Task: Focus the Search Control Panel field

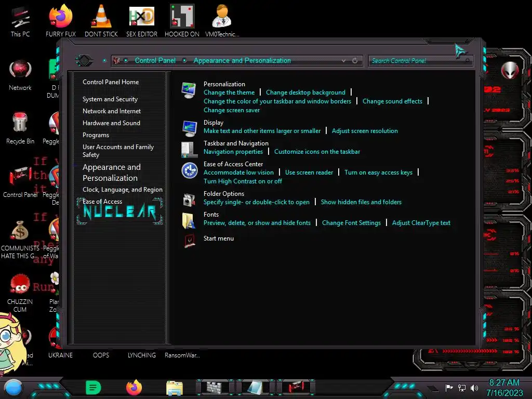Action: (x=420, y=61)
